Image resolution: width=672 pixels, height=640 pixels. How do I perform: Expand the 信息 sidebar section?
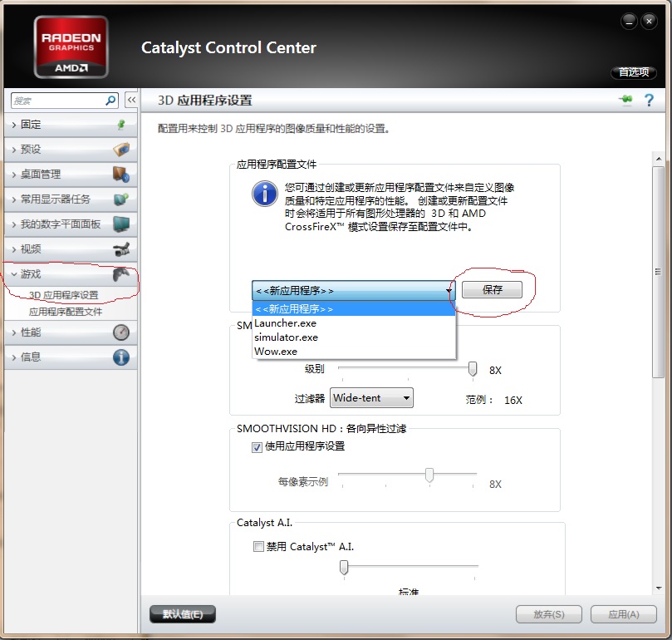71,357
